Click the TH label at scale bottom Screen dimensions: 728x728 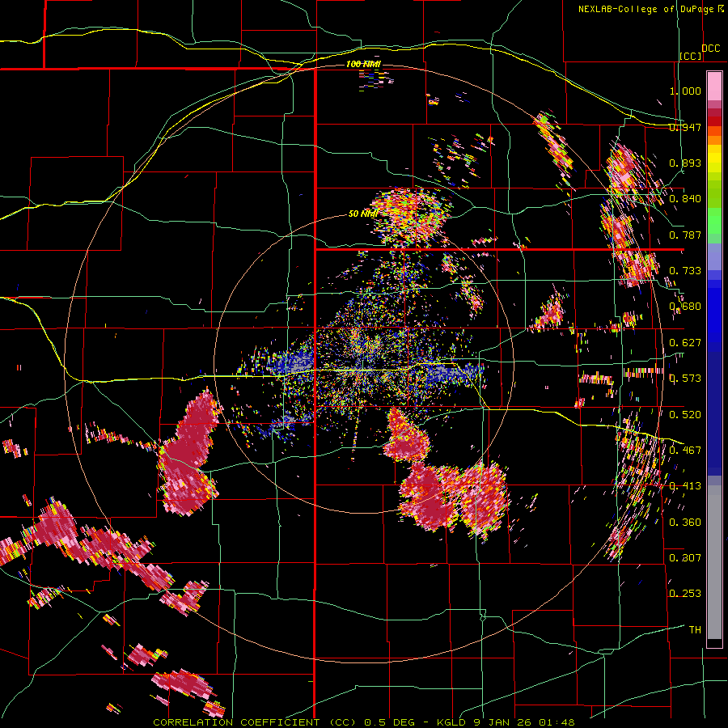[x=695, y=629]
